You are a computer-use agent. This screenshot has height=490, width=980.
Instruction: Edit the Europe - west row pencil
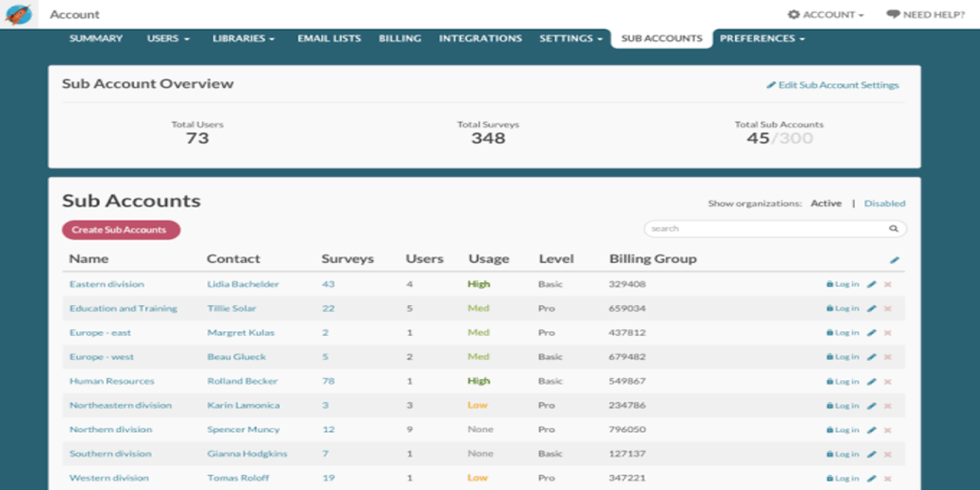tap(871, 357)
